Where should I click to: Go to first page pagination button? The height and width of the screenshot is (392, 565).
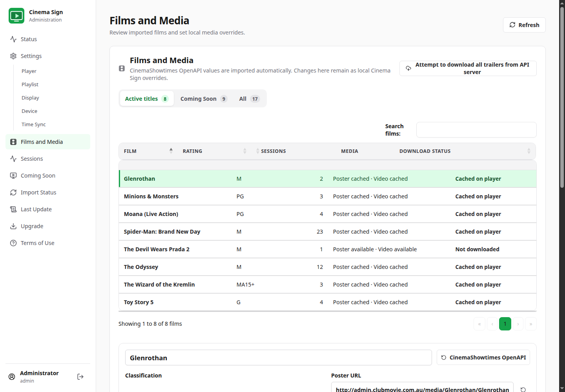point(479,324)
